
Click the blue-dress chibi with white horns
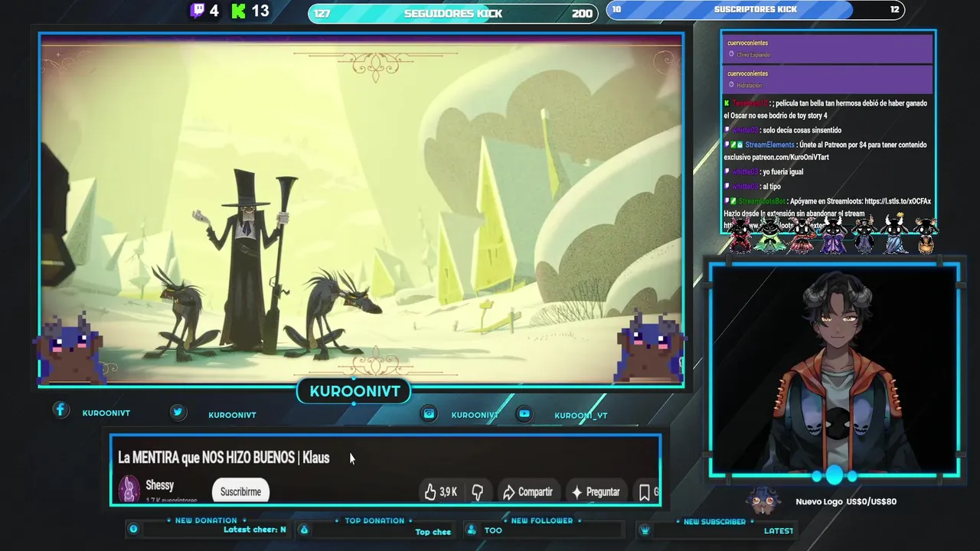pyautogui.click(x=894, y=234)
